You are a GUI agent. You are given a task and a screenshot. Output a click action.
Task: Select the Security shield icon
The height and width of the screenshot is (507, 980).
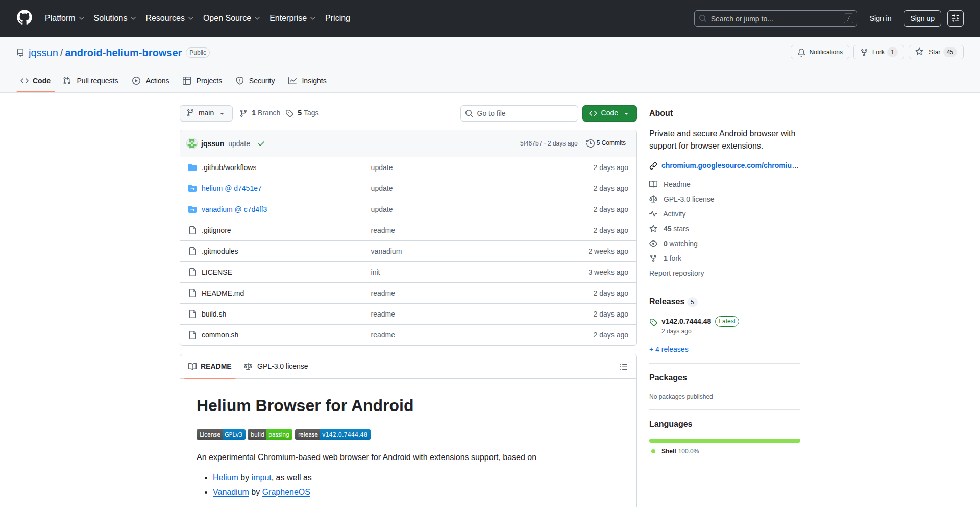point(240,81)
